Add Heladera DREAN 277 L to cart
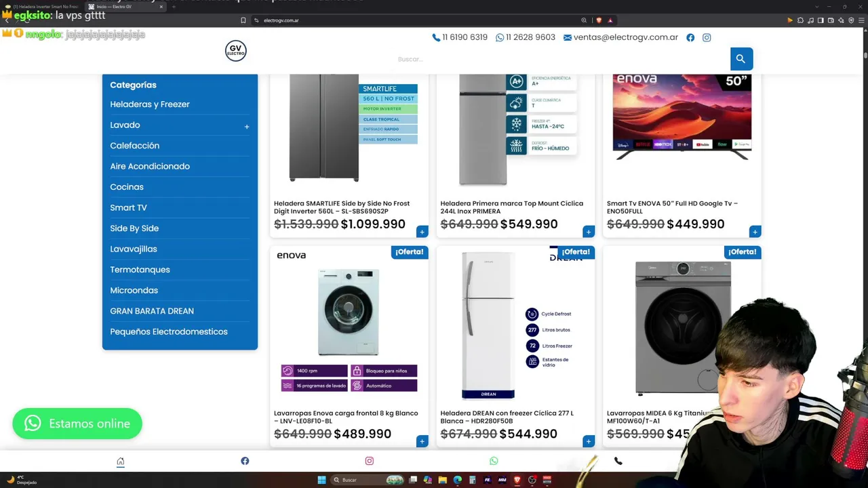868x488 pixels. coord(588,441)
